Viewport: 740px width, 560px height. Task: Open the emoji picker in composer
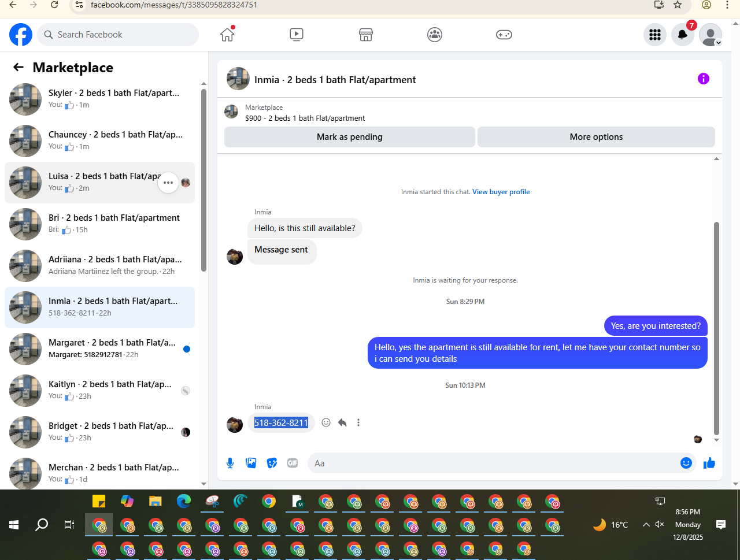click(x=686, y=463)
